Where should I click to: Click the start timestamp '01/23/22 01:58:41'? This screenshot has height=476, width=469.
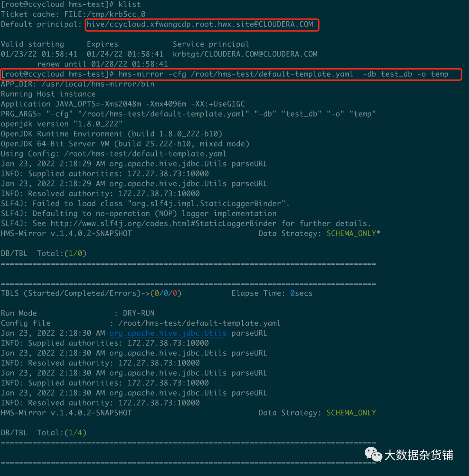point(39,54)
